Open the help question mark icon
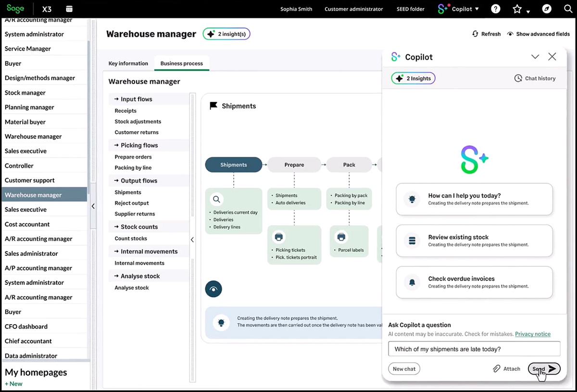This screenshot has height=392, width=577. 495,9
